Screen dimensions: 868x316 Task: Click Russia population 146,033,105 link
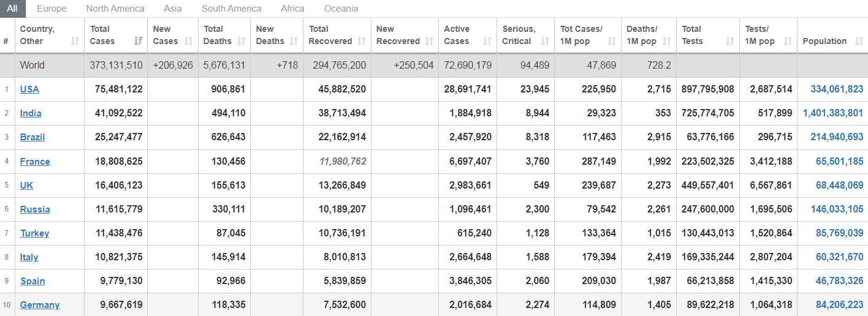click(x=837, y=209)
